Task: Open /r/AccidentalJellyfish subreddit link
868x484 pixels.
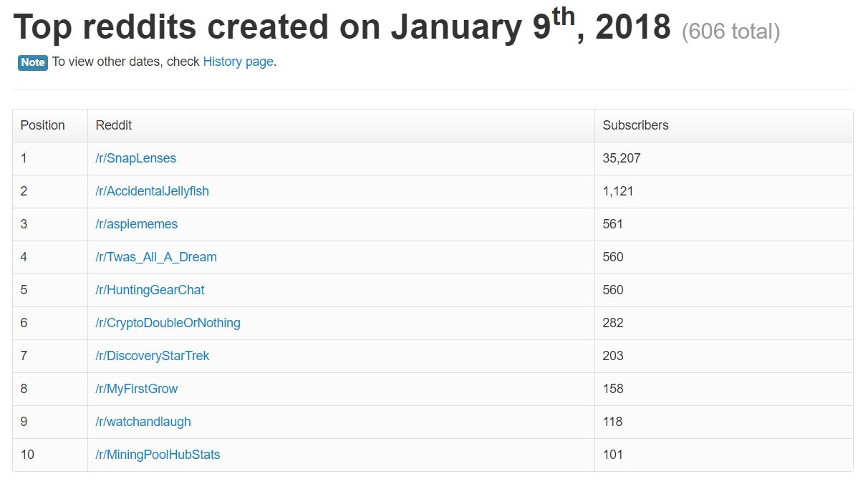Action: (x=153, y=191)
